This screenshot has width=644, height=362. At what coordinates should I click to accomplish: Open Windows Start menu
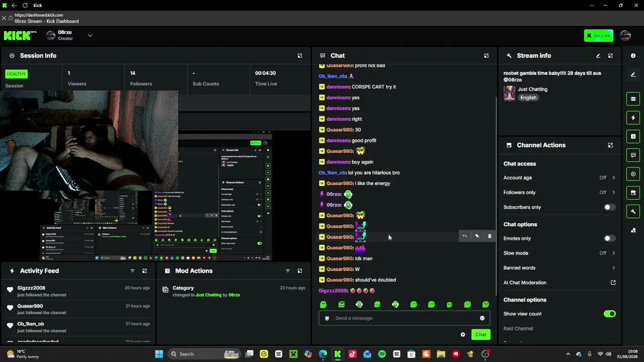click(159, 354)
